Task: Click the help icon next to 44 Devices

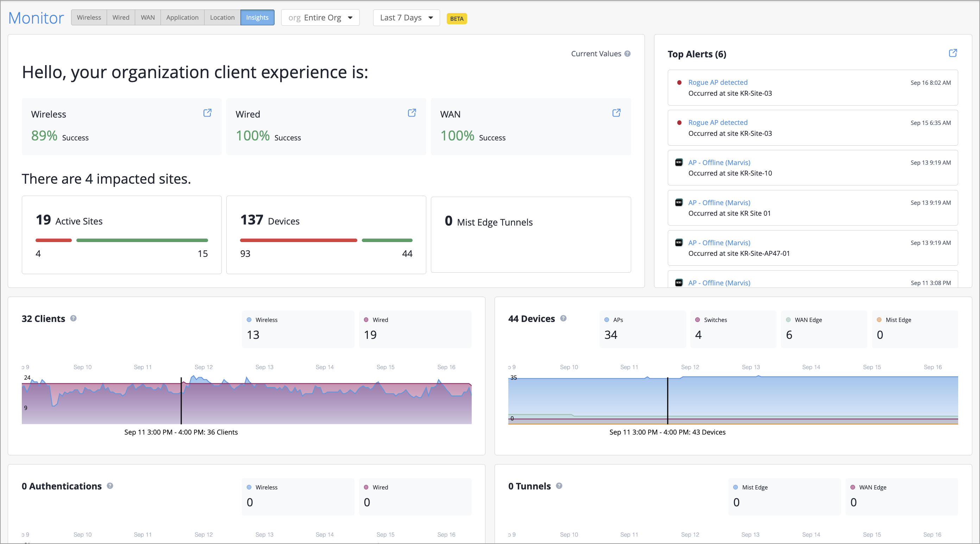Action: [564, 318]
